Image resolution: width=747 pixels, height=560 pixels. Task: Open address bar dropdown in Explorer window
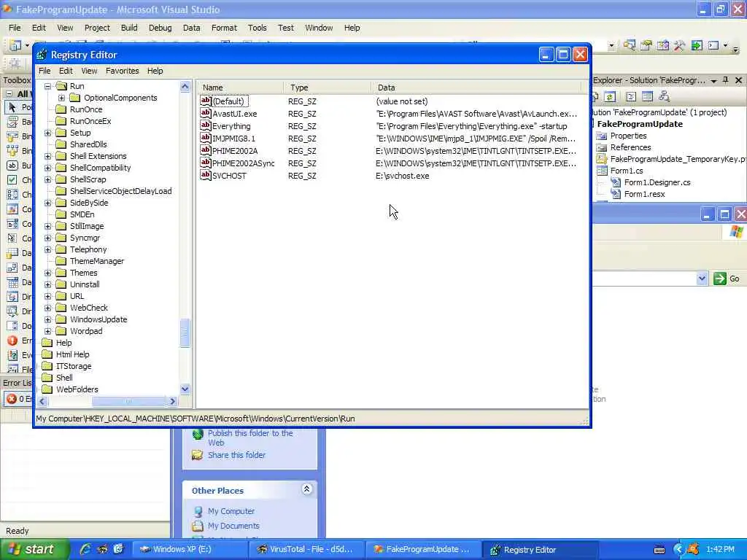702,279
